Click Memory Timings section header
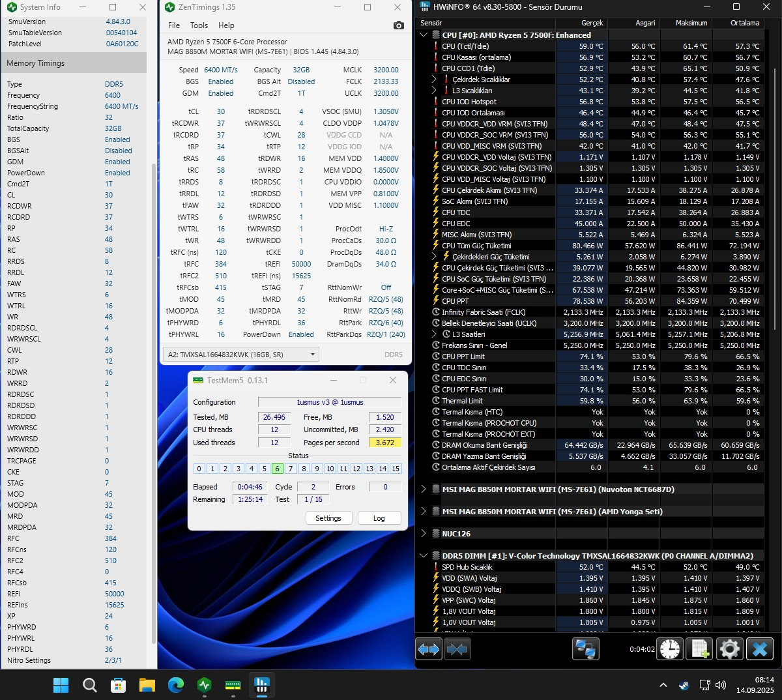Screen dimensions: 782x700 [74, 63]
